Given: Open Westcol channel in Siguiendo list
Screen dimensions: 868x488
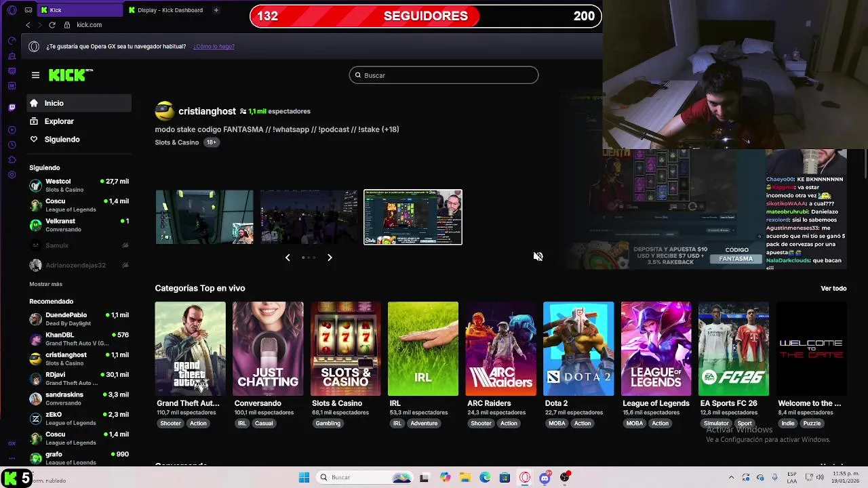Looking at the screenshot, I should tap(79, 185).
